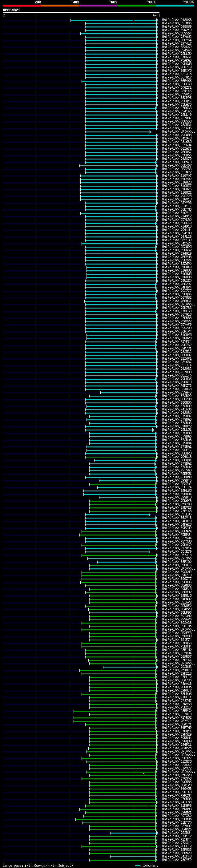Open the UniRef100_Q8S5C1 hit
Screen dimensions: 197x868
coord(177,125)
